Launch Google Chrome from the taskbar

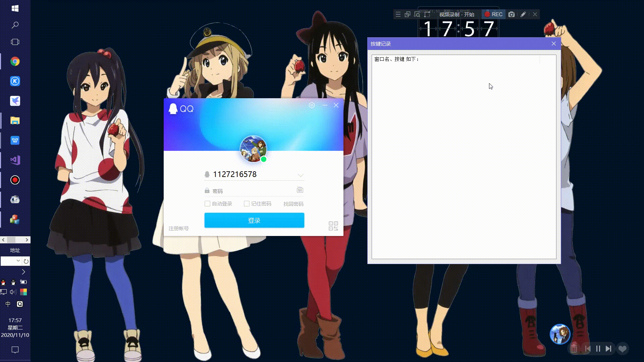tap(15, 61)
